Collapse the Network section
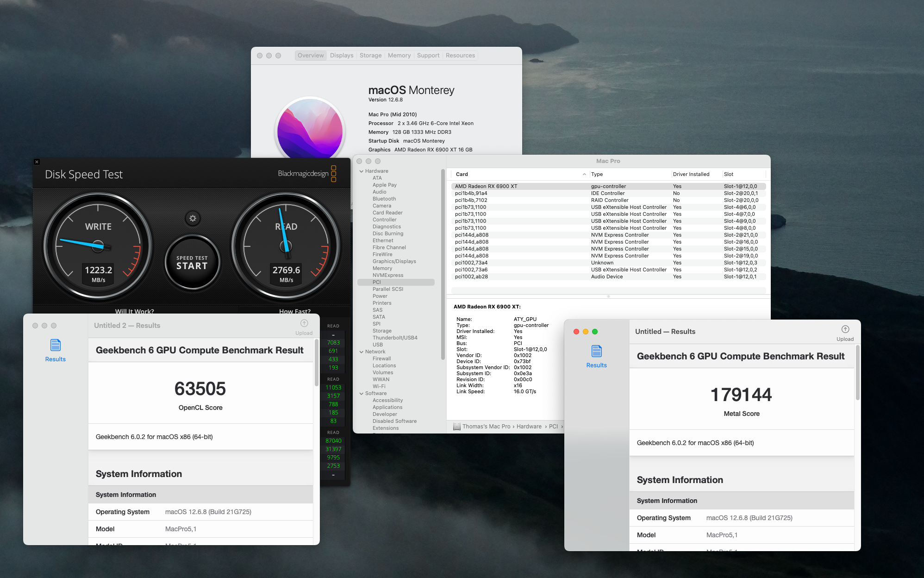Image resolution: width=924 pixels, height=578 pixels. coord(362,352)
